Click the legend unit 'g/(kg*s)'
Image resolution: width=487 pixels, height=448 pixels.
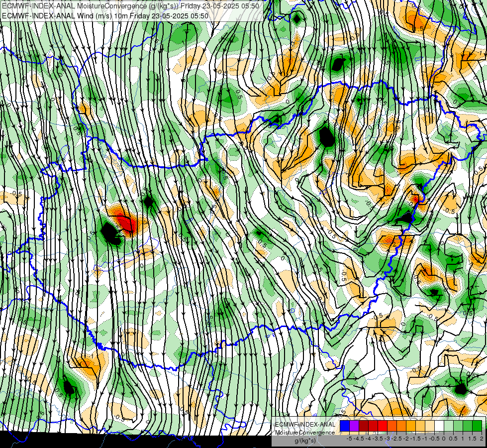[x=305, y=441]
